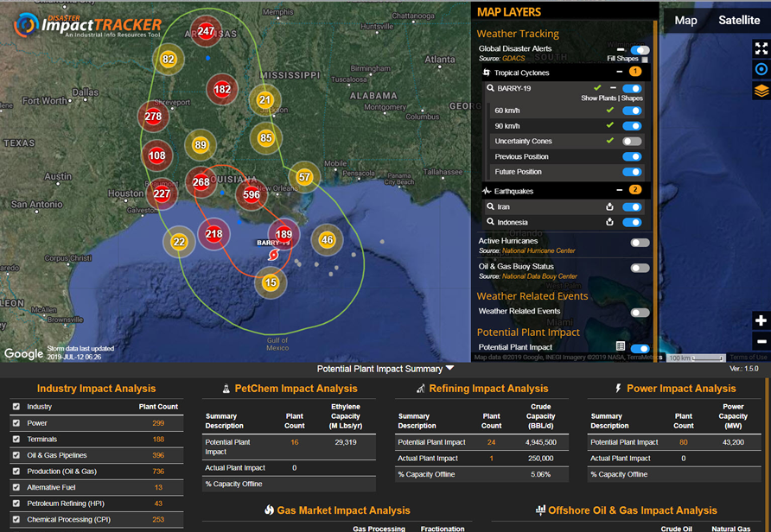Collapse the Global Disaster Alerts group
The height and width of the screenshot is (532, 771).
pos(621,49)
